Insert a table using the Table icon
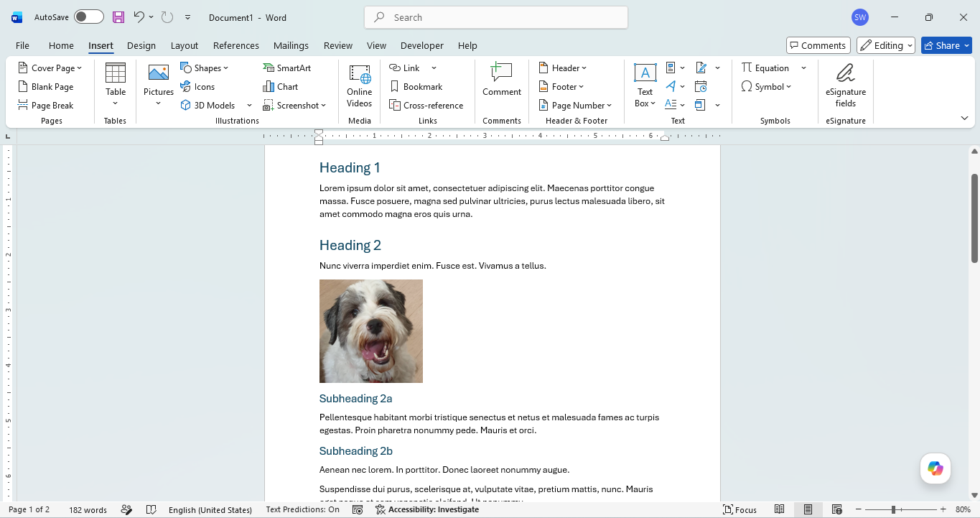 point(116,84)
